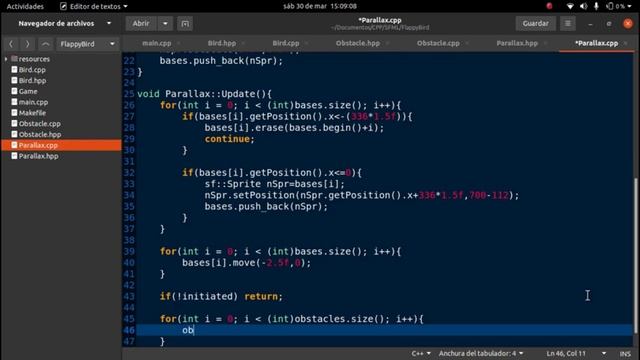Click the 'continue;' statement on line 29

[229, 139]
